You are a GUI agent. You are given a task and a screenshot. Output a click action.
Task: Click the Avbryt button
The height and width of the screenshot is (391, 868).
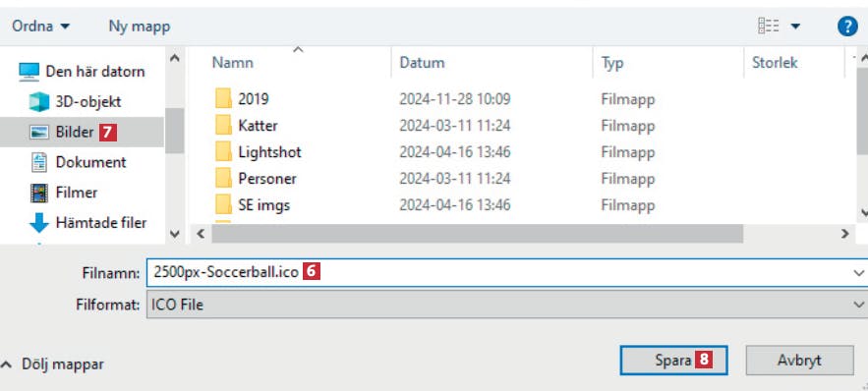pyautogui.click(x=799, y=361)
